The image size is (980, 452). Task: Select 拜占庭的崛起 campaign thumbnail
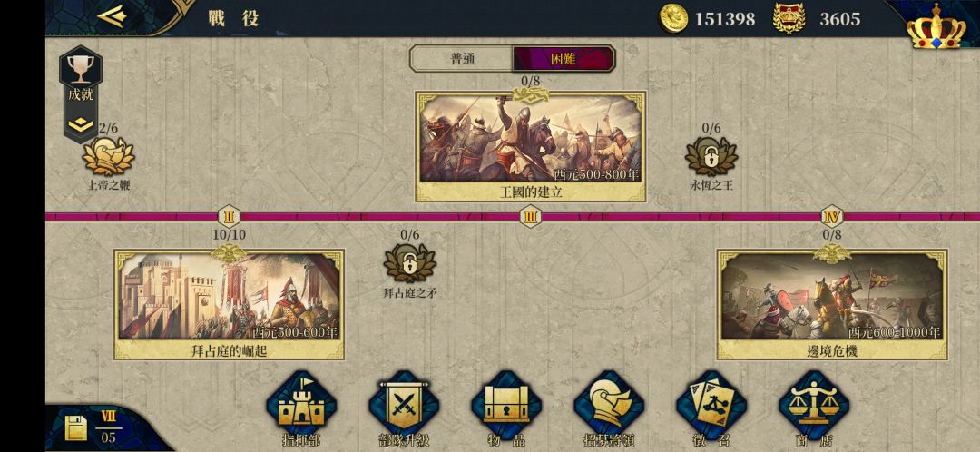(229, 304)
